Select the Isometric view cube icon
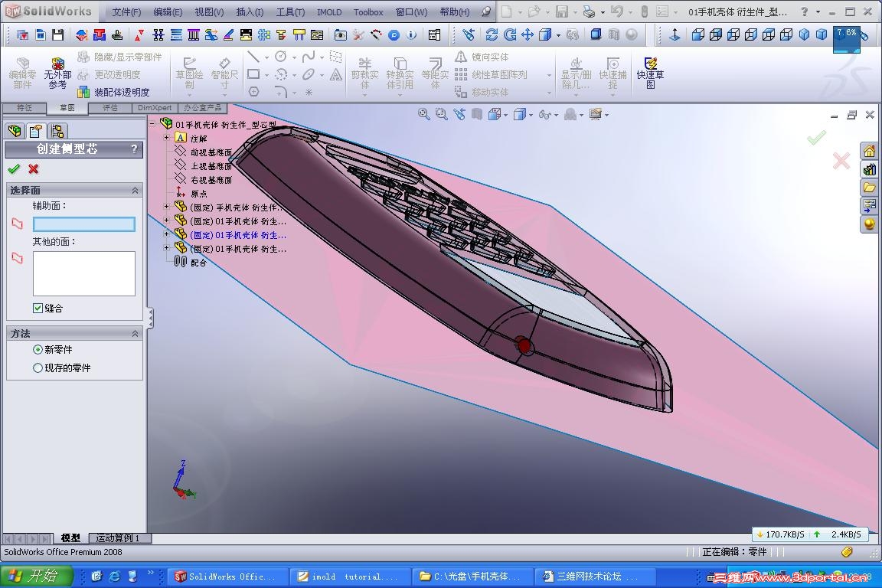This screenshot has width=882, height=588. click(x=805, y=35)
